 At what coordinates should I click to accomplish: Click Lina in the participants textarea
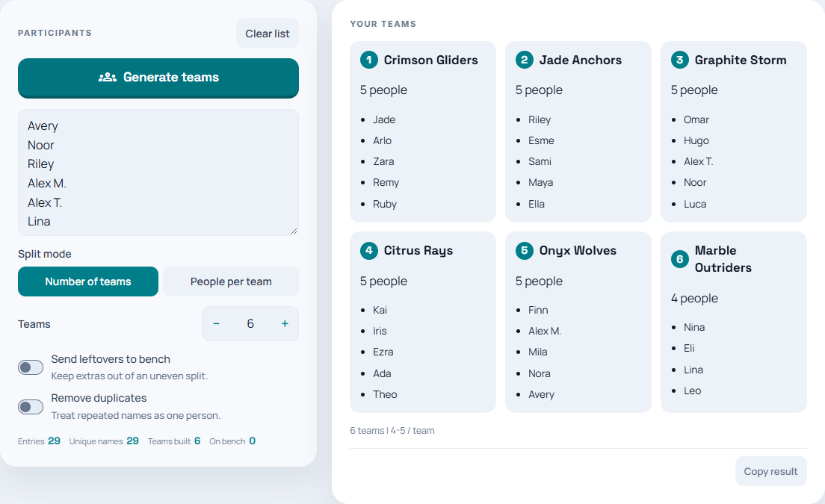pos(39,221)
